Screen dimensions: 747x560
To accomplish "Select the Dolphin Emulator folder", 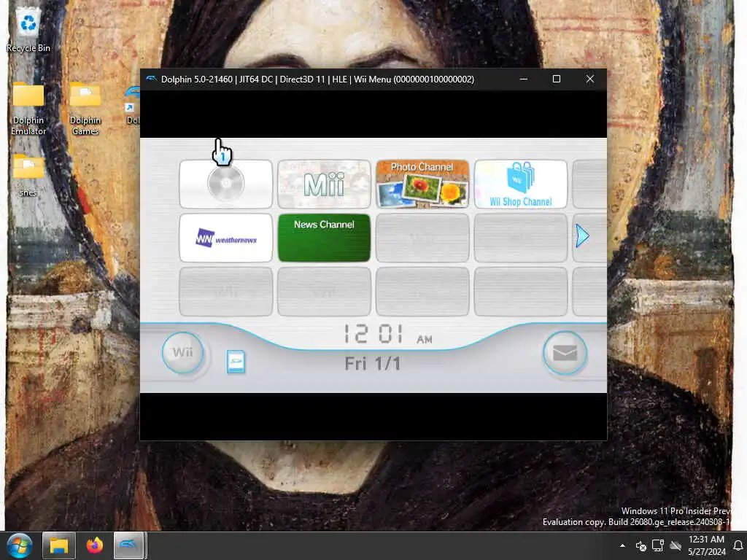I will click(28, 109).
